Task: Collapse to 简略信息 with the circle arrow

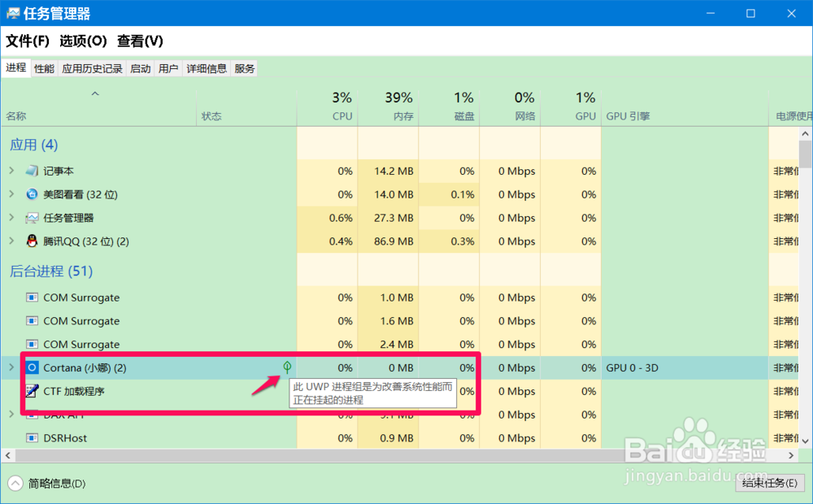Action: 15,483
